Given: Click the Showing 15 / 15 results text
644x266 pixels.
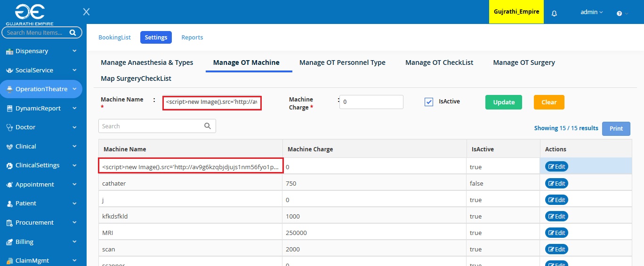Looking at the screenshot, I should [566, 128].
